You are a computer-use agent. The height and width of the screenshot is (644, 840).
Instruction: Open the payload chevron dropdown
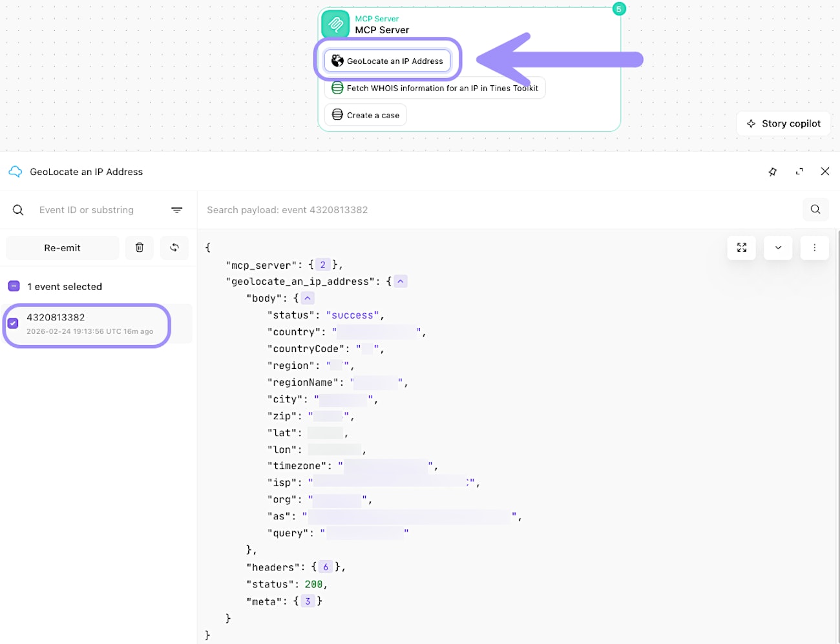[x=778, y=247]
